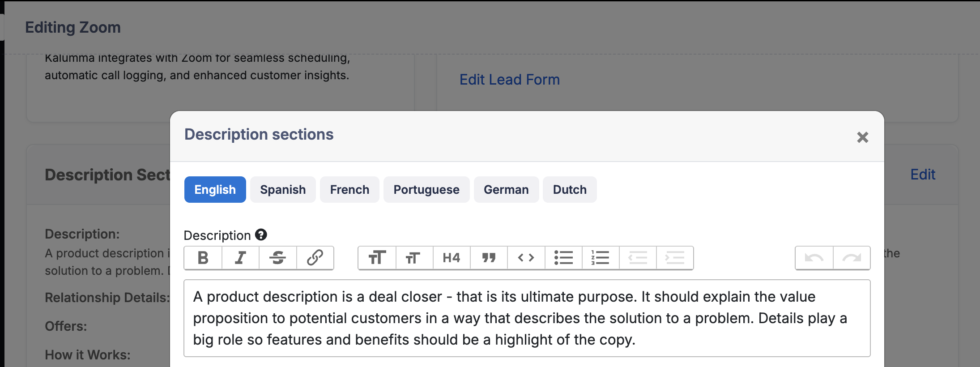Apply italic formatting

[240, 258]
